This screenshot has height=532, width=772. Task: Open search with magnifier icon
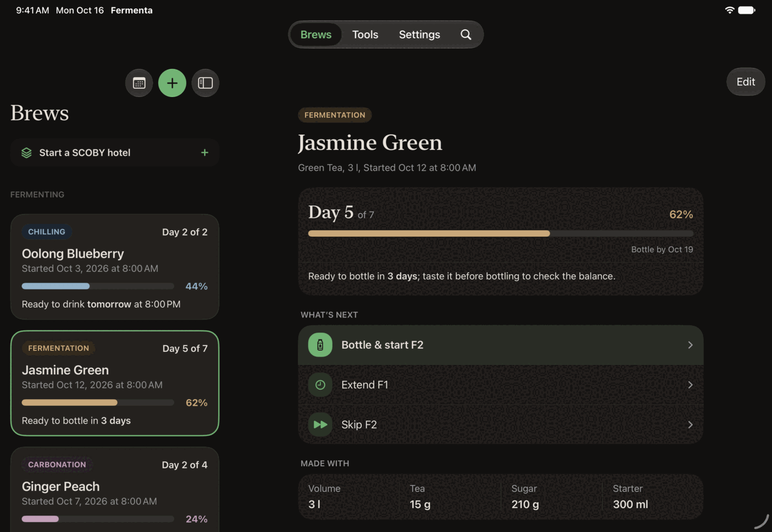466,34
